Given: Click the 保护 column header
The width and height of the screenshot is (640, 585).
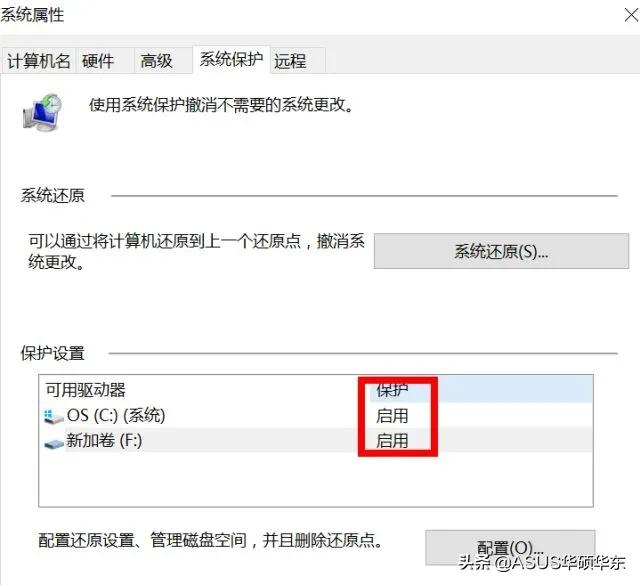Looking at the screenshot, I should click(392, 390).
